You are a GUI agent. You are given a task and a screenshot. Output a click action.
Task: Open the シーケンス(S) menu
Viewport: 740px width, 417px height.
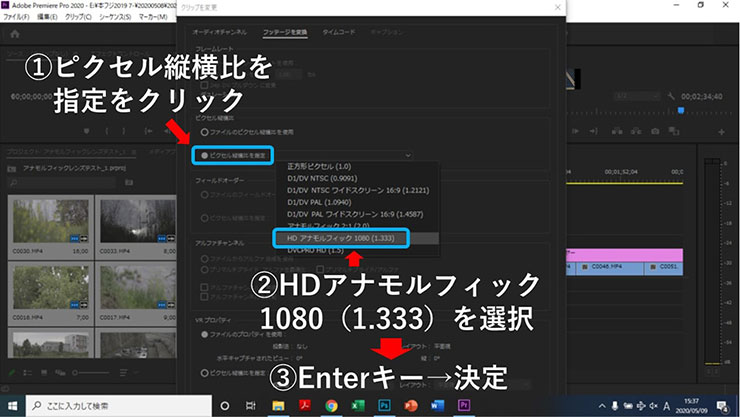click(115, 17)
